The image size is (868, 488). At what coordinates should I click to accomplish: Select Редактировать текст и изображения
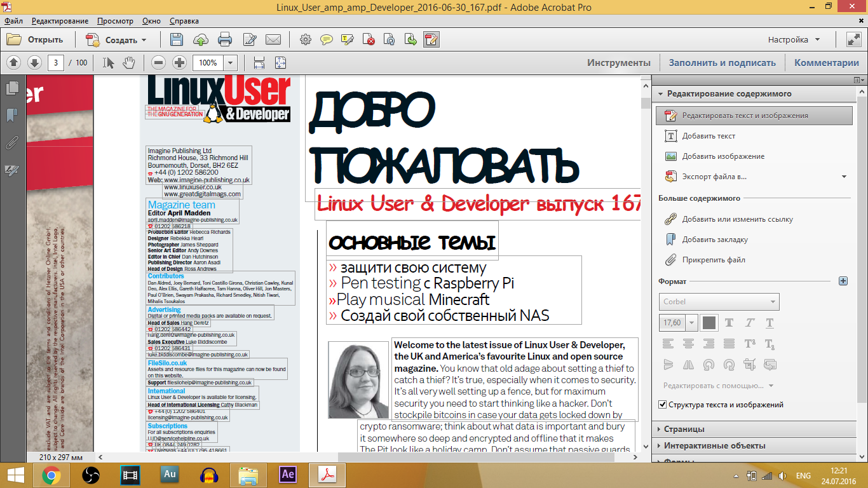click(754, 116)
